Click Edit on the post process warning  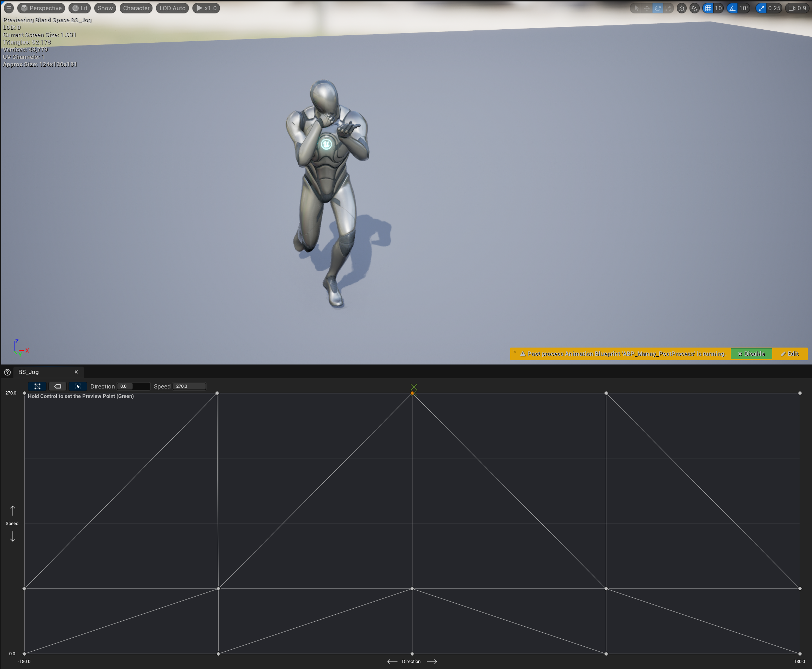789,354
